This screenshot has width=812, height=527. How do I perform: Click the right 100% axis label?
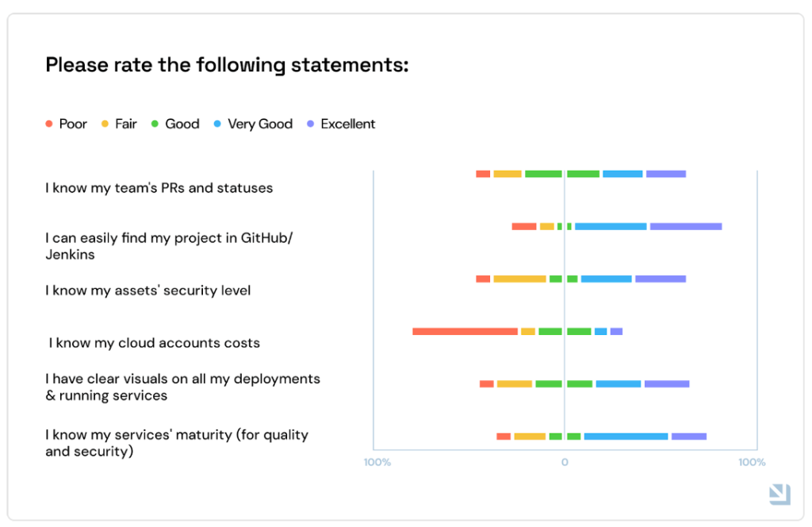tap(752, 462)
